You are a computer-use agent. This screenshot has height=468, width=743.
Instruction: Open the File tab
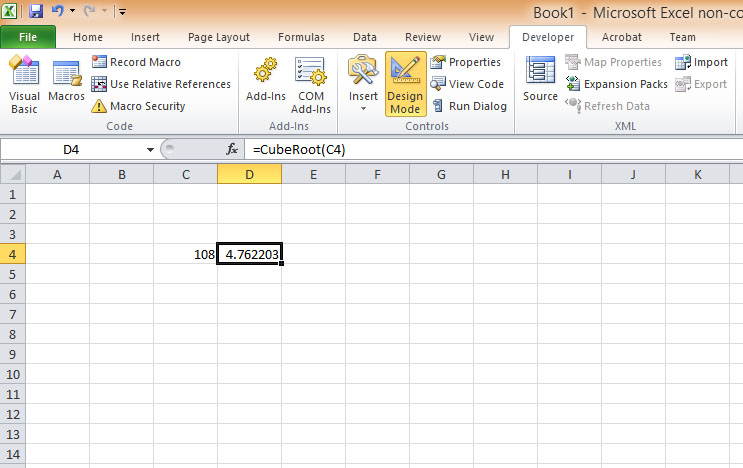[x=28, y=37]
